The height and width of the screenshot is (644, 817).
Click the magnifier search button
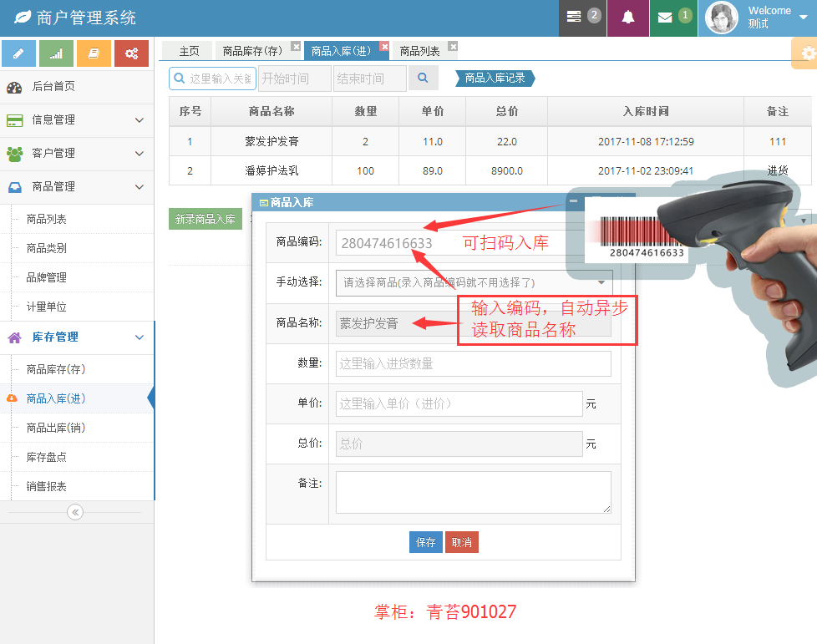click(423, 79)
